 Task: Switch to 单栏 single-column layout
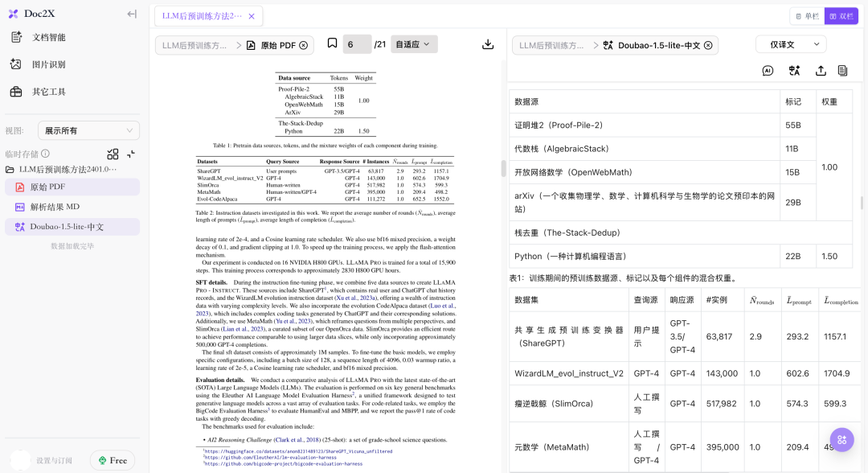click(808, 16)
